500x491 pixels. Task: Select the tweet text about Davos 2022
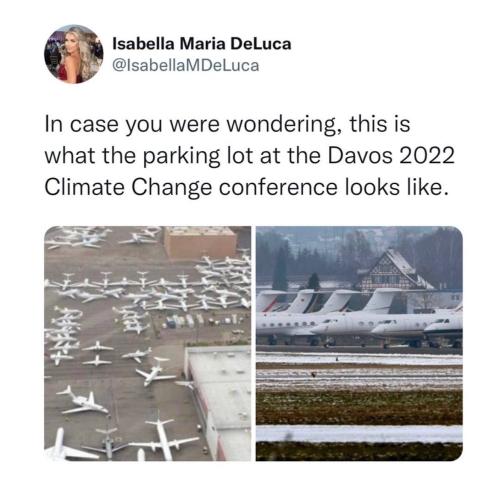249,155
